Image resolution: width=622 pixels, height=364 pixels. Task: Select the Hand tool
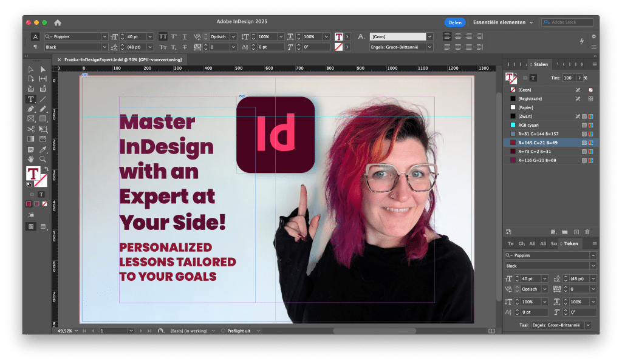pos(31,159)
